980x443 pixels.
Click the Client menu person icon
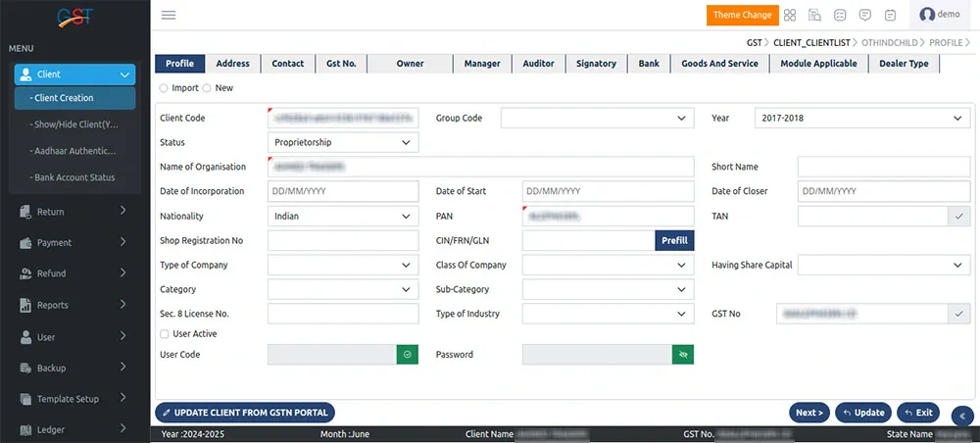25,74
